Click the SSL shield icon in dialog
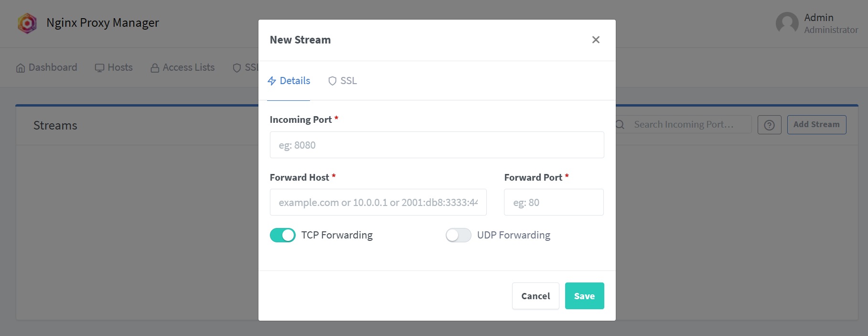 pyautogui.click(x=332, y=81)
